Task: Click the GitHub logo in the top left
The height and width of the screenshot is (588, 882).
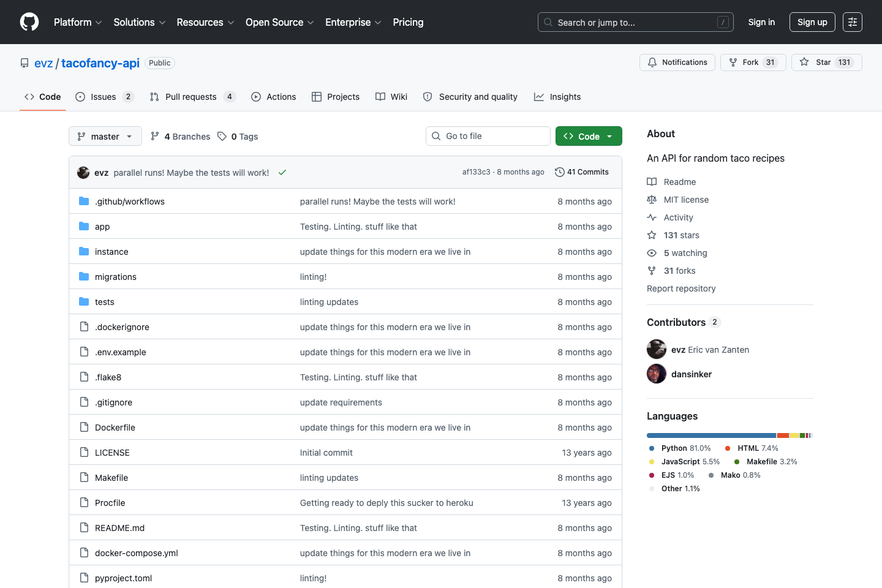Action: [x=29, y=21]
